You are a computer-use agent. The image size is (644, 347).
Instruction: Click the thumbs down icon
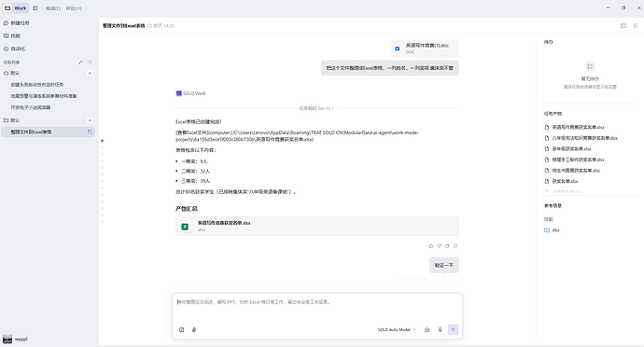click(x=439, y=246)
